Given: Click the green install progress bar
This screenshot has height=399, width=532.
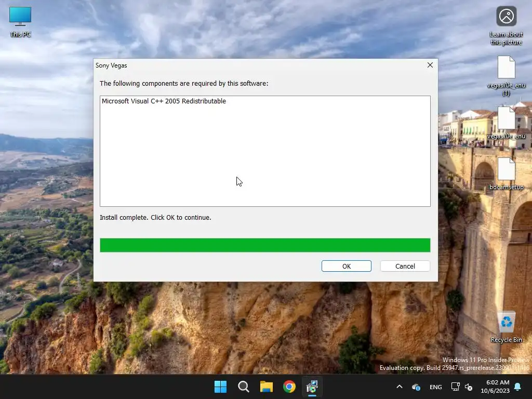Looking at the screenshot, I should [265, 245].
